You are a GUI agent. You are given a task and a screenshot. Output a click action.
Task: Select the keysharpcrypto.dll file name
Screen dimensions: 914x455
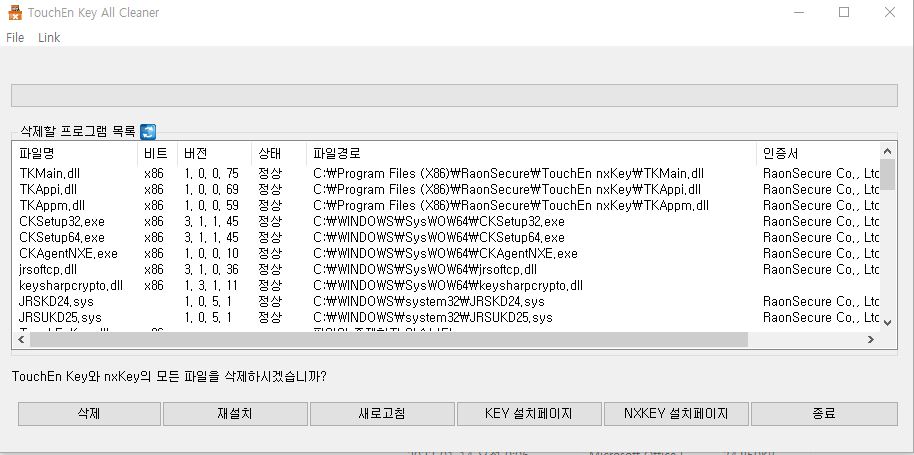71,285
